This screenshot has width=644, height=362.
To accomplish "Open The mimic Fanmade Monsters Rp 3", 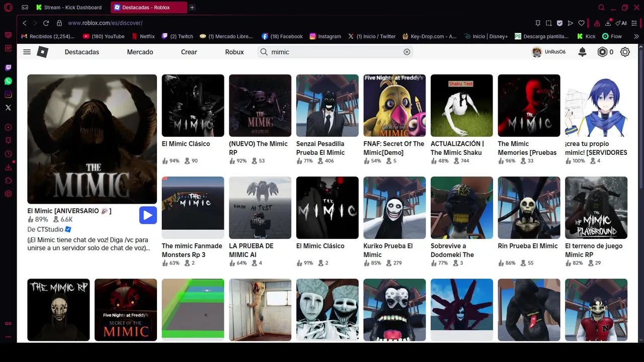I will tap(193, 222).
